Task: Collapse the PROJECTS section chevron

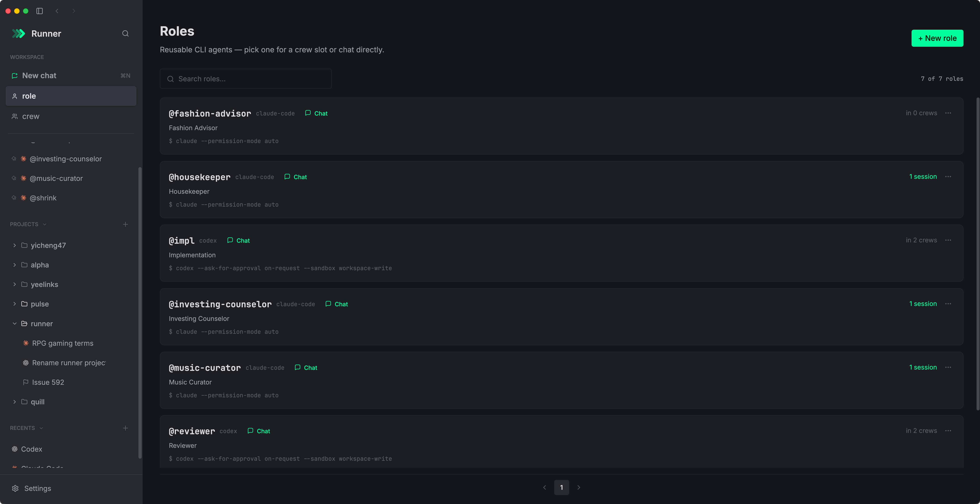Action: [x=44, y=224]
